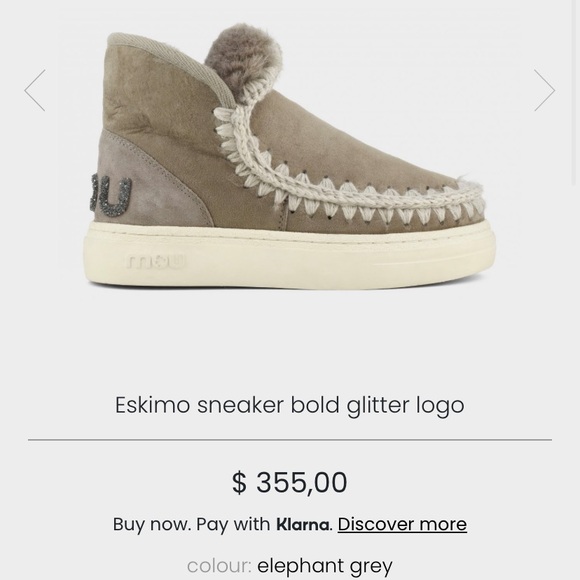The height and width of the screenshot is (580, 580).
Task: Click the grey "colour:" label
Action: (x=219, y=566)
